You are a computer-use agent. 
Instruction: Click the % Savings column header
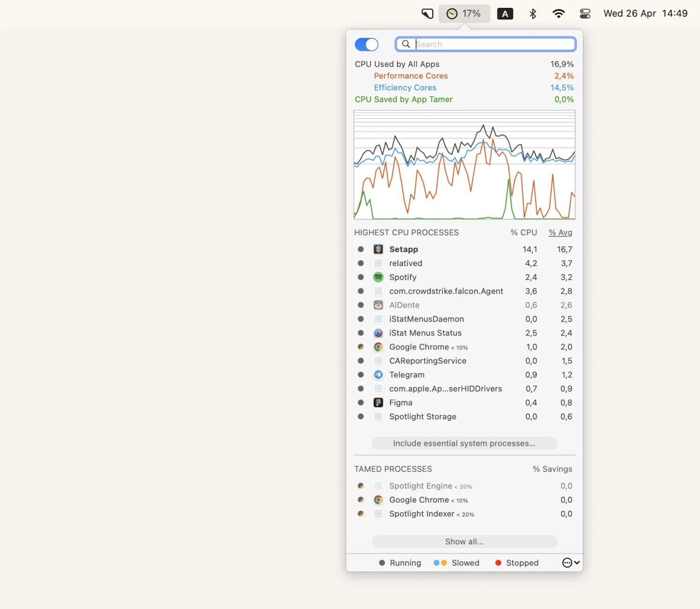click(552, 469)
